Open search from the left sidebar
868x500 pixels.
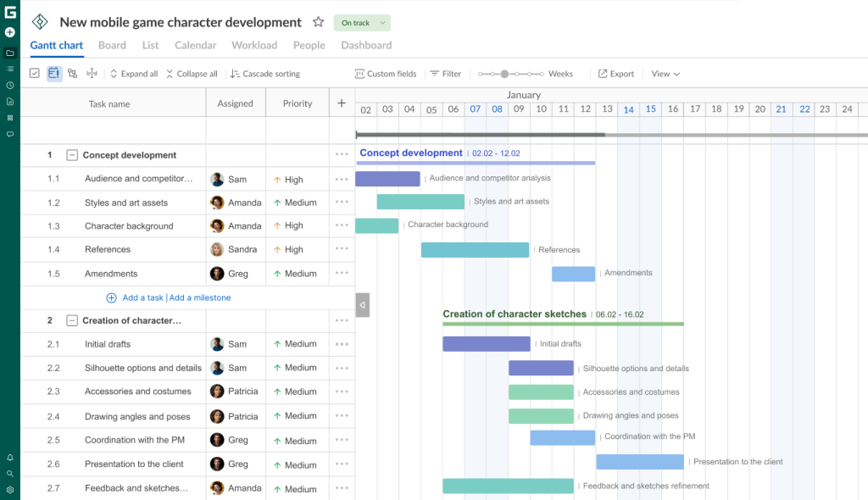coord(10,473)
